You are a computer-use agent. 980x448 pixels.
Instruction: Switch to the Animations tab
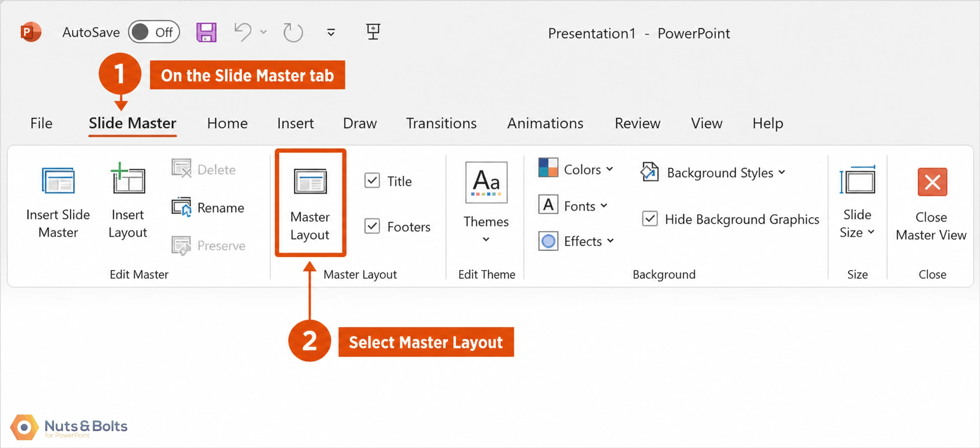coord(545,123)
